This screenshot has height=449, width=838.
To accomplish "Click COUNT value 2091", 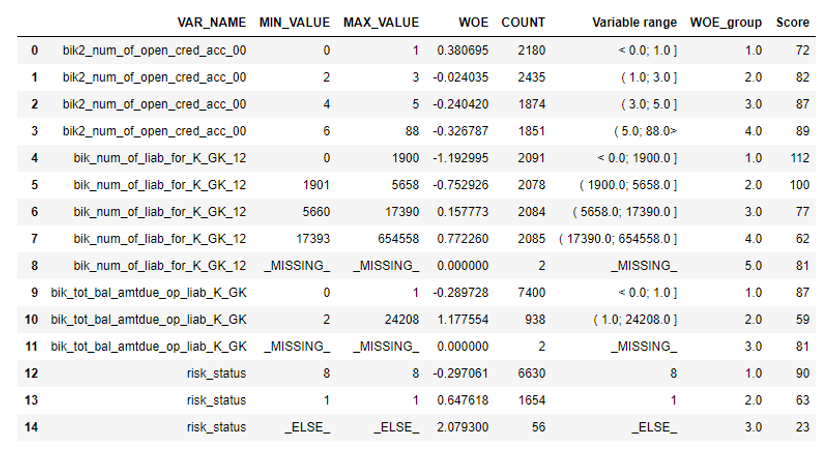I will [531, 158].
